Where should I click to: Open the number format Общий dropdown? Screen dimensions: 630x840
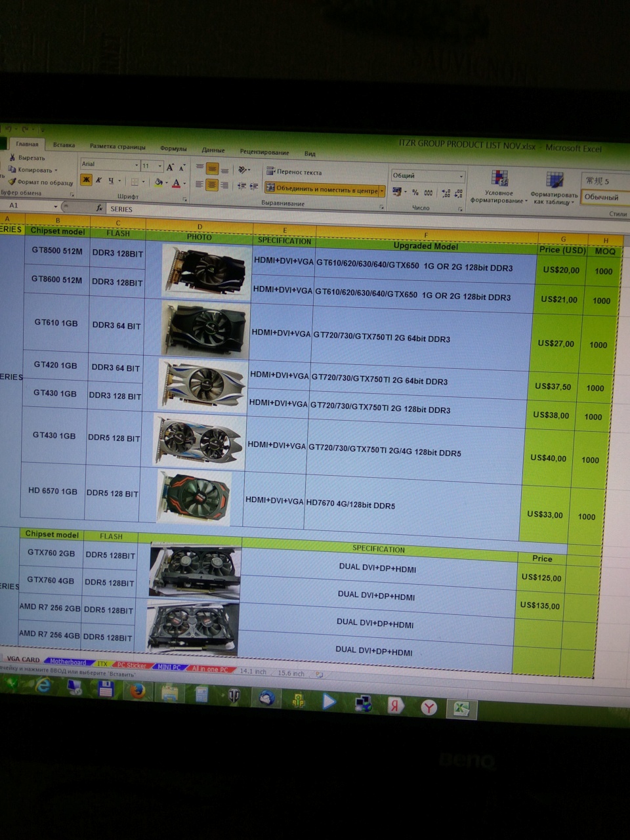click(x=461, y=177)
